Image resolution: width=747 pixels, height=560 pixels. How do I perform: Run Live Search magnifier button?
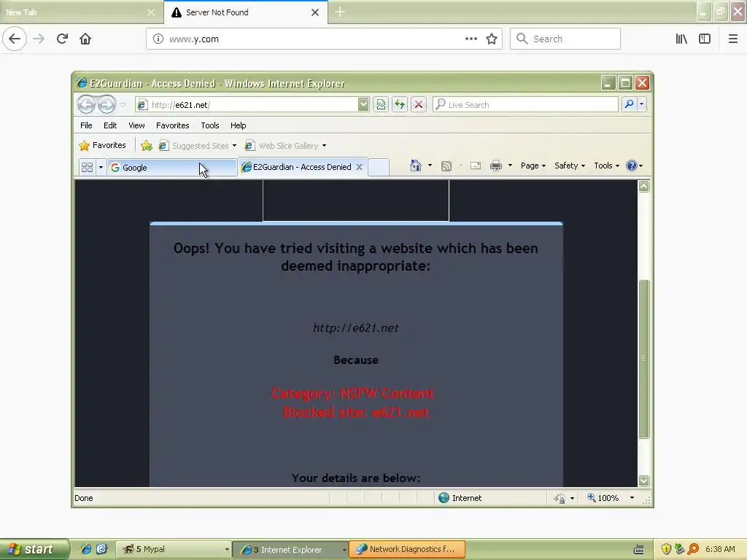[x=629, y=104]
